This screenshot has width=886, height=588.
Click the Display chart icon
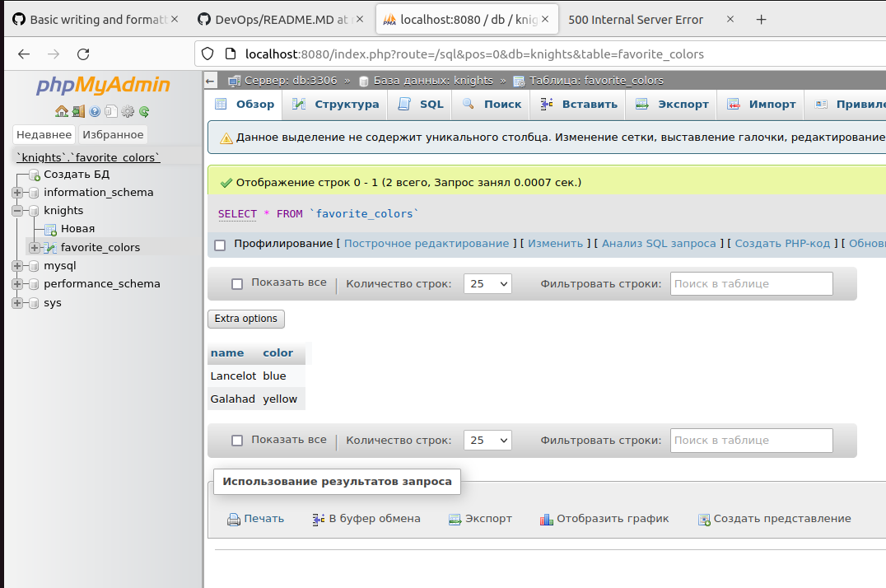[x=546, y=519]
